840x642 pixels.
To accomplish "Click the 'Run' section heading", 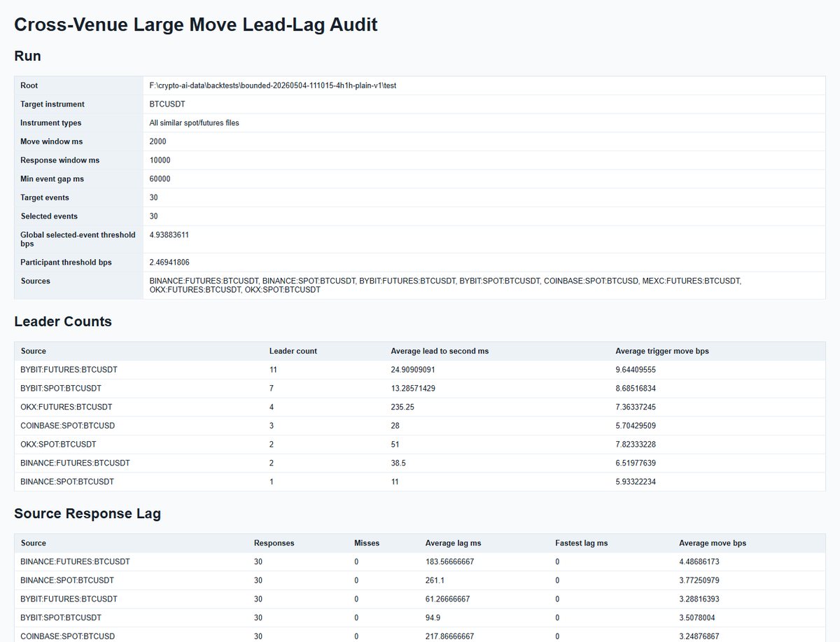I will (x=27, y=57).
